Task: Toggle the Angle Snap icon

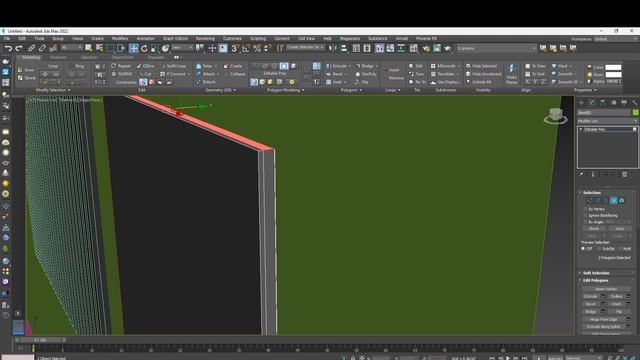Action: pyautogui.click(x=246, y=48)
